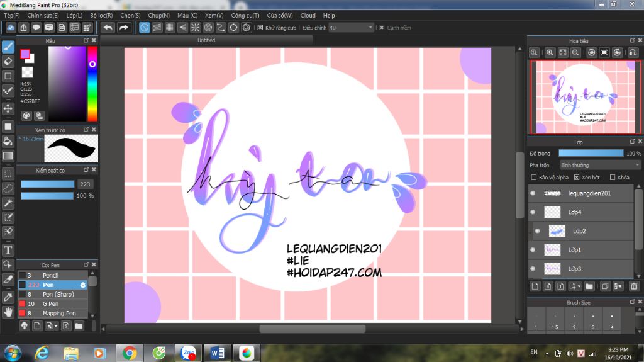Screen dimensions: 644x362
Task: Click the rainbow hue bar
Action: pos(92,84)
